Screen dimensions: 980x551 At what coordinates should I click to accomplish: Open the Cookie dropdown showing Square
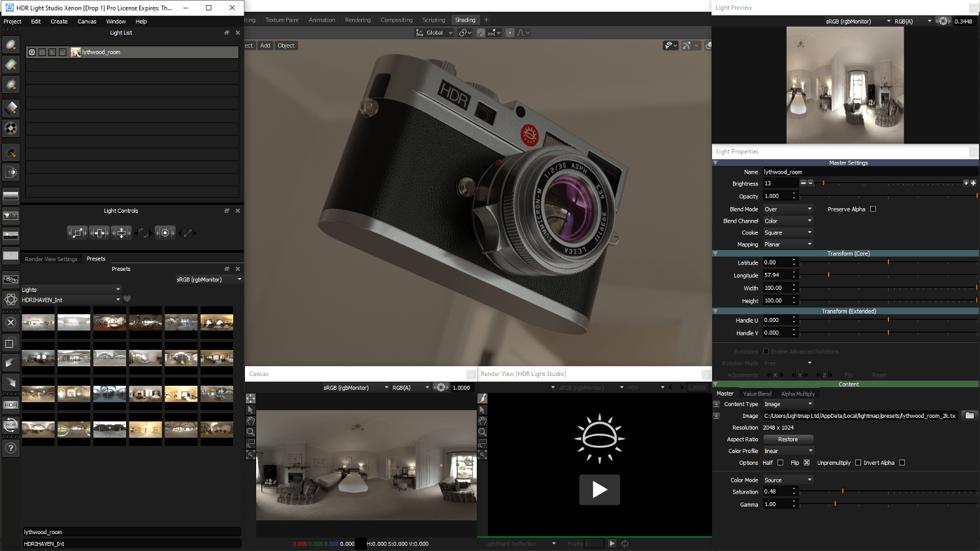[788, 233]
